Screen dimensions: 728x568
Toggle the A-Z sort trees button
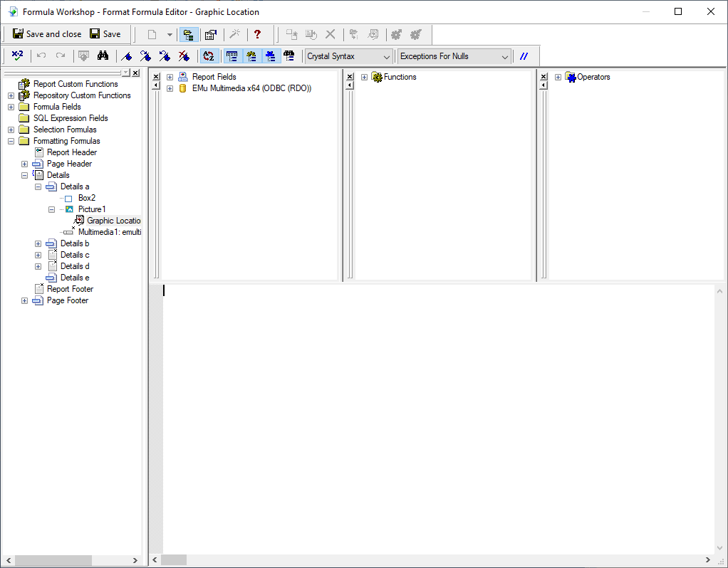pyautogui.click(x=208, y=56)
